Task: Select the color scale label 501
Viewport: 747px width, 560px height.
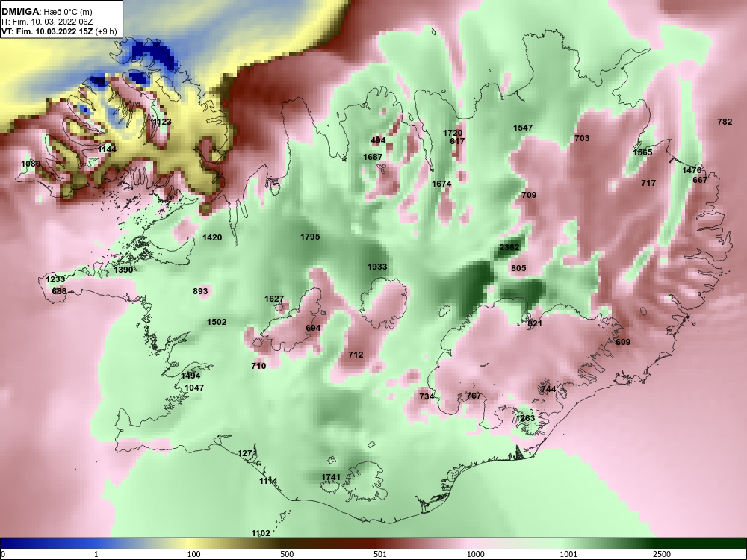Action: pyautogui.click(x=380, y=554)
